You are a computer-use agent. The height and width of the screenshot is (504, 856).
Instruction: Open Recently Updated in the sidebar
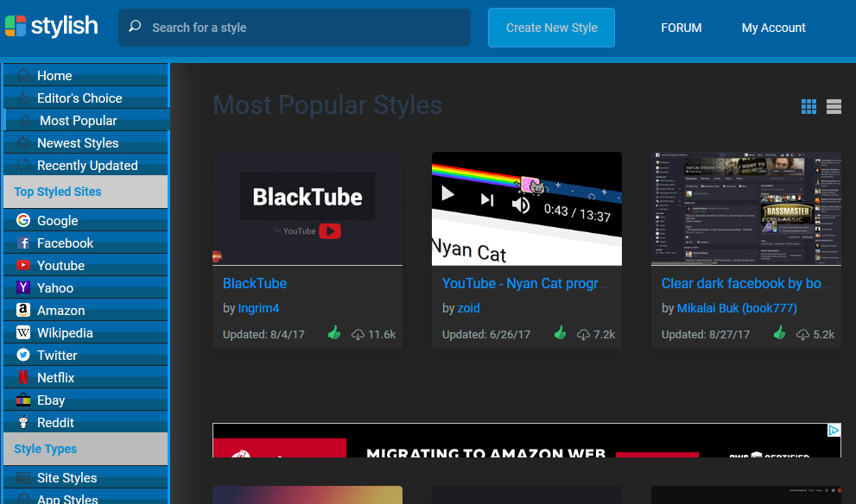click(86, 166)
